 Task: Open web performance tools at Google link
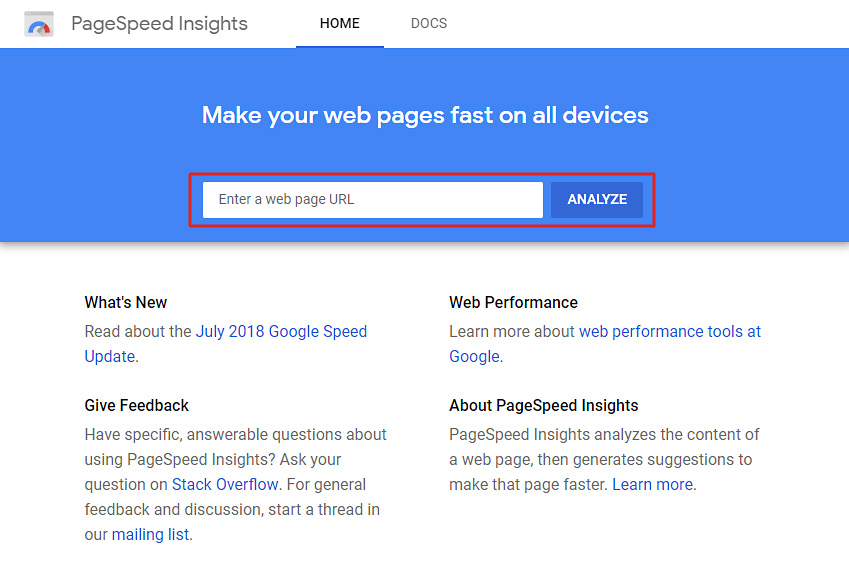[x=605, y=344]
